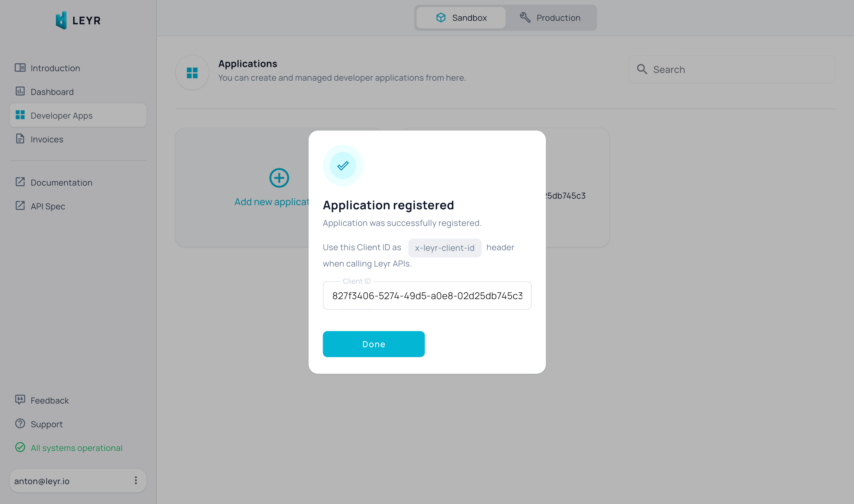Click the Search icon in Applications
This screenshot has width=854, height=504.
click(642, 69)
